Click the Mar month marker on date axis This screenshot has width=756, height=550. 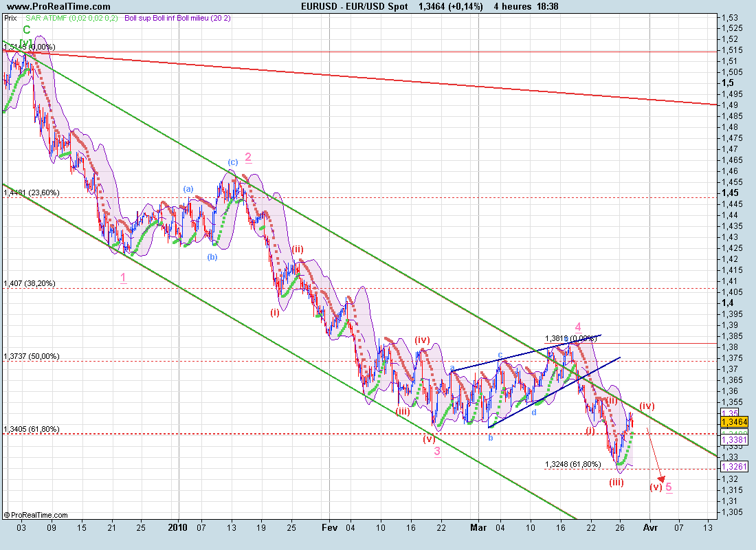(x=478, y=527)
